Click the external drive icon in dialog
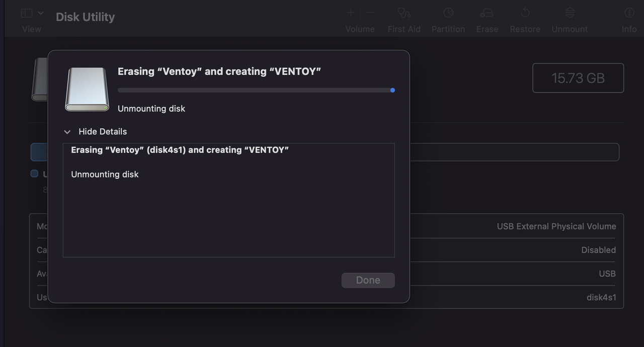 coord(87,89)
